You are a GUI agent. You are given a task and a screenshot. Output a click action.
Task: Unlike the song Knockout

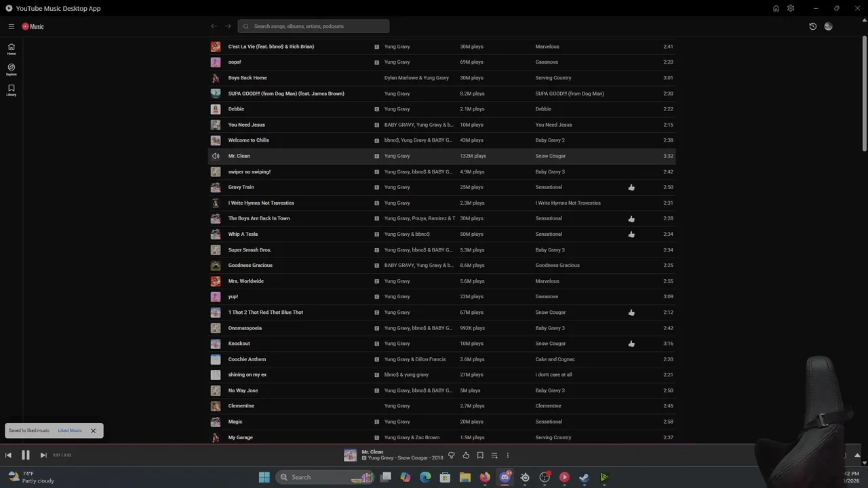pos(631,344)
